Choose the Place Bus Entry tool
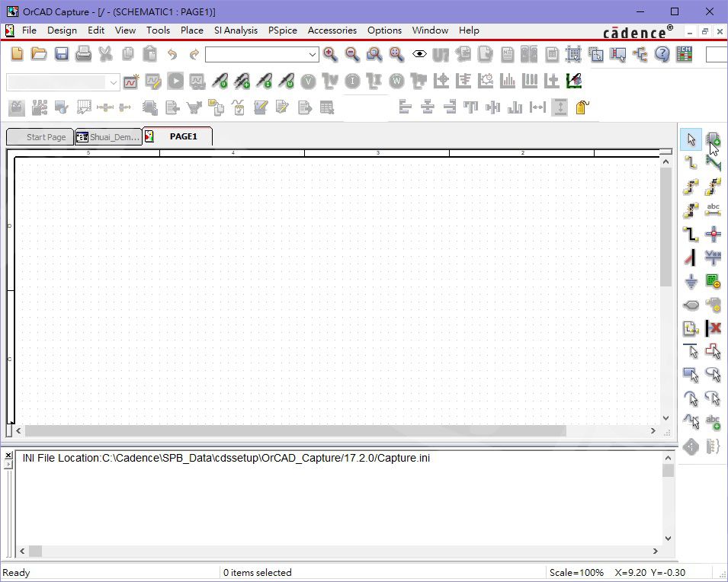 pos(691,257)
